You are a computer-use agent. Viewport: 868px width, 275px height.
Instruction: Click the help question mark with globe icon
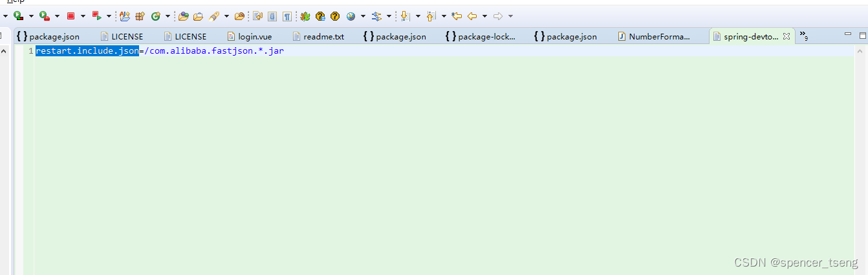[320, 16]
